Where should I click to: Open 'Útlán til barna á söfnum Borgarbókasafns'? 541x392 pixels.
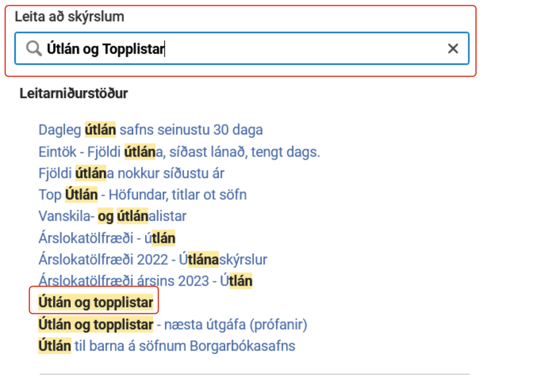point(167,346)
